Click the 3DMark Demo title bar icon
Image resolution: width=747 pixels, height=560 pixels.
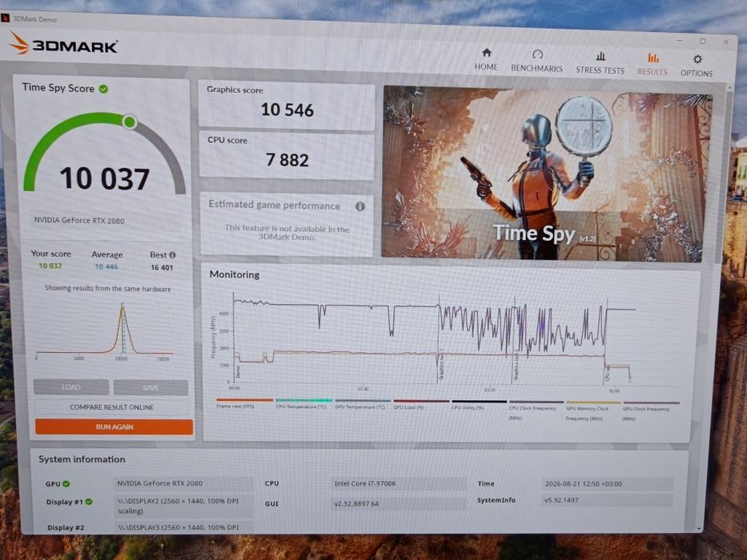[5, 18]
